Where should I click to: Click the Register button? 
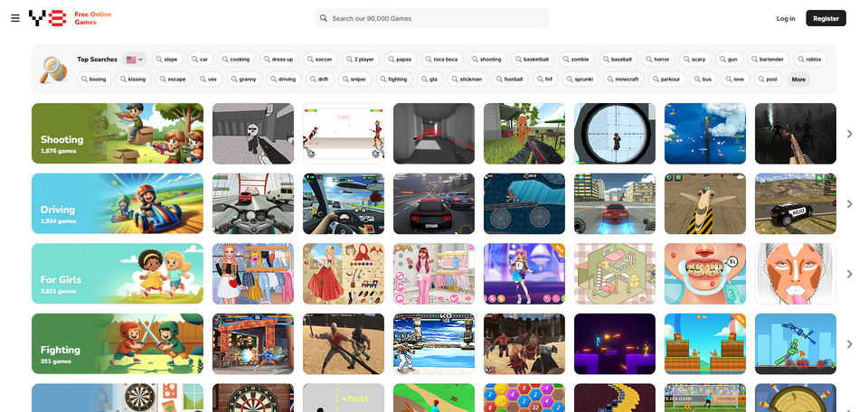tap(826, 18)
